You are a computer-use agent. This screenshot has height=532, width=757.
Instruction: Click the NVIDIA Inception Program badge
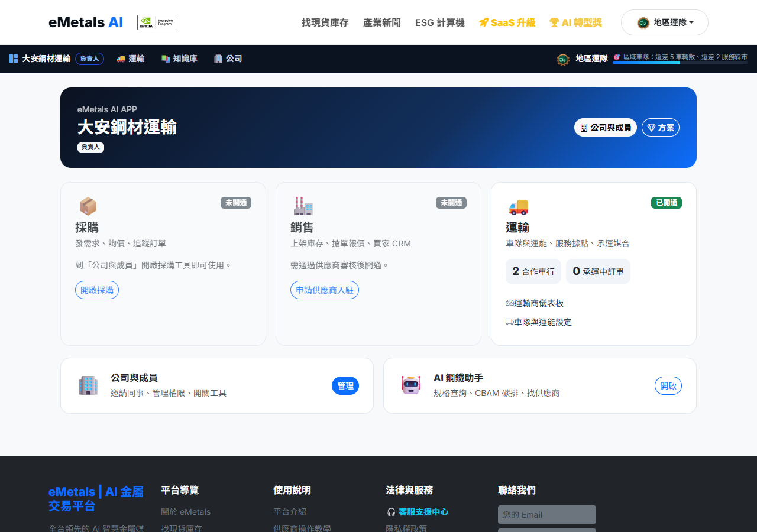(158, 22)
